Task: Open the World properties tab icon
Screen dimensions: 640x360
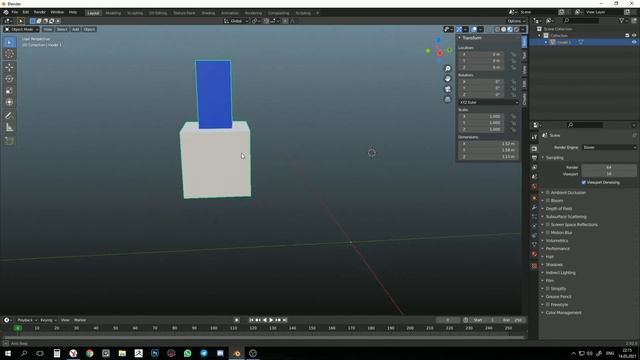Action: tap(534, 187)
